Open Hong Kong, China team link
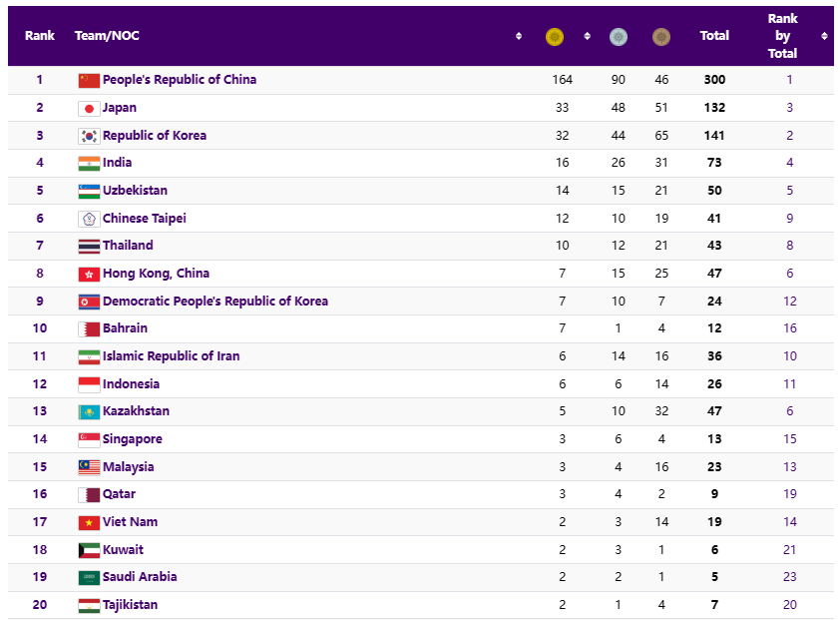Viewport: 840px width, 620px height. (156, 274)
